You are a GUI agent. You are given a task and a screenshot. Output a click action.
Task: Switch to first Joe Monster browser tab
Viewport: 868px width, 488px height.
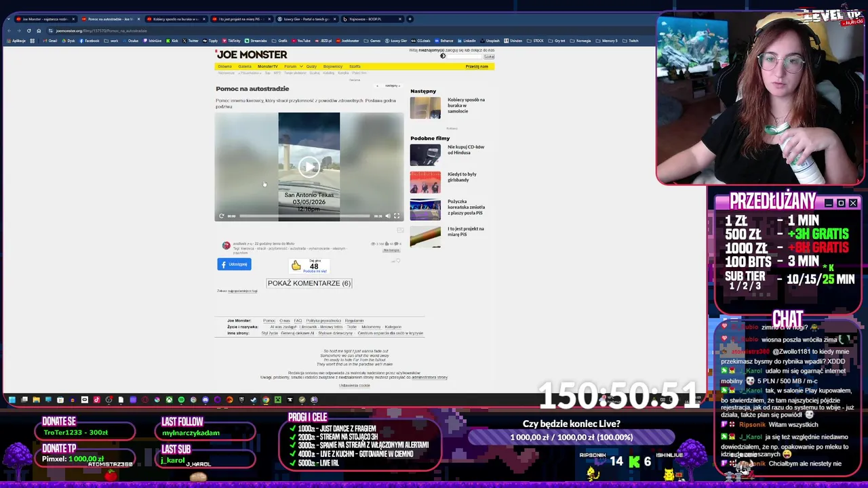[x=45, y=19]
